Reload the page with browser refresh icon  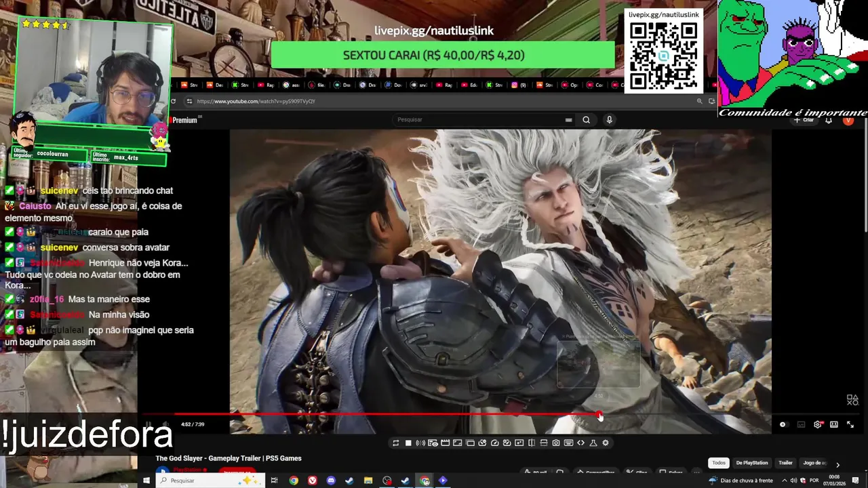point(173,101)
